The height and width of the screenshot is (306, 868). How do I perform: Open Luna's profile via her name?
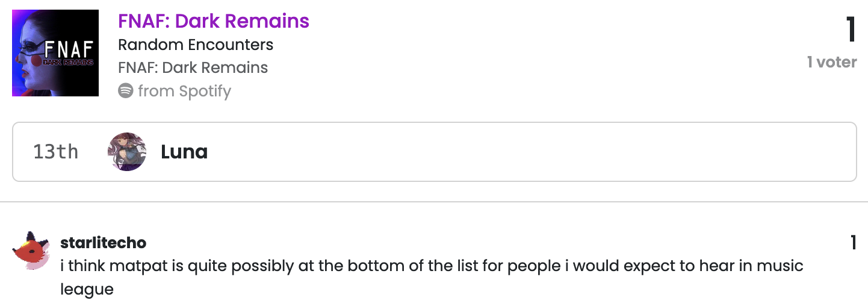click(184, 152)
